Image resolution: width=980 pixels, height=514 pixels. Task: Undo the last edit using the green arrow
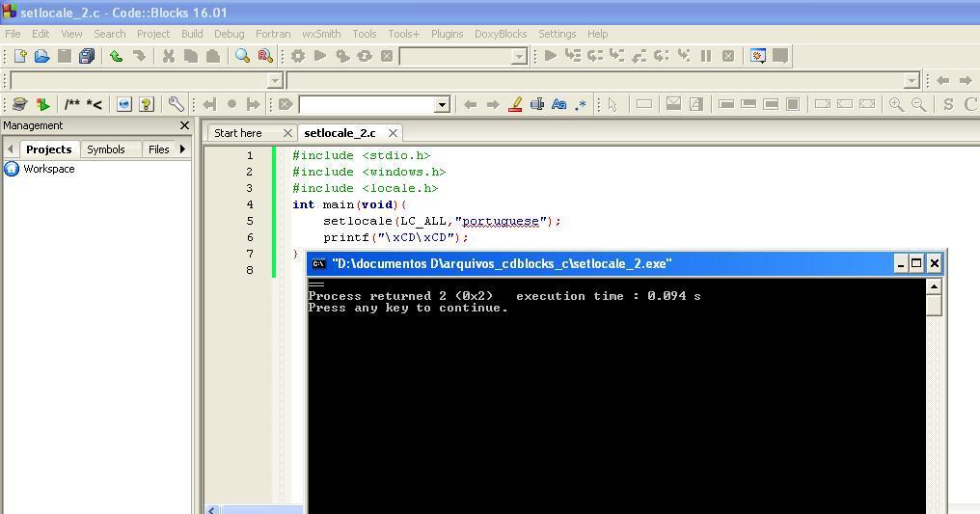117,56
